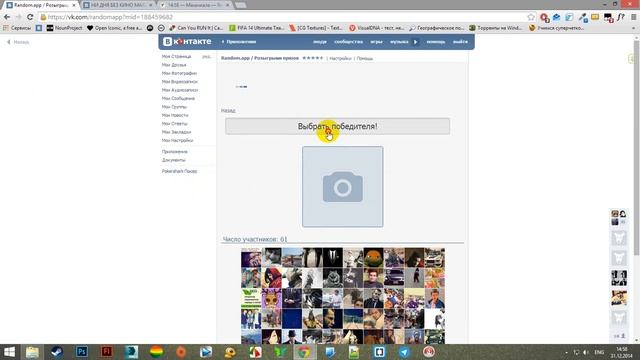Open Документы in left menu
The width and height of the screenshot is (640, 360).
coord(173,160)
